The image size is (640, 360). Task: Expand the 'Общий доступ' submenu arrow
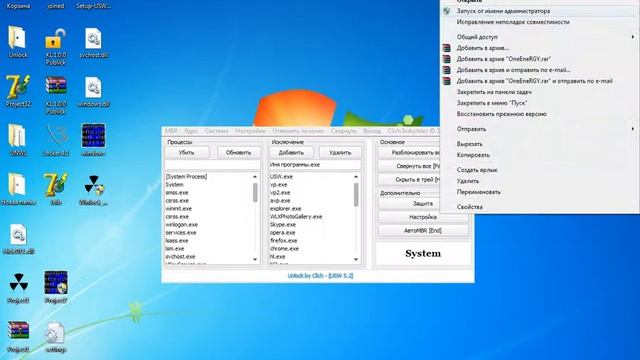click(x=633, y=37)
